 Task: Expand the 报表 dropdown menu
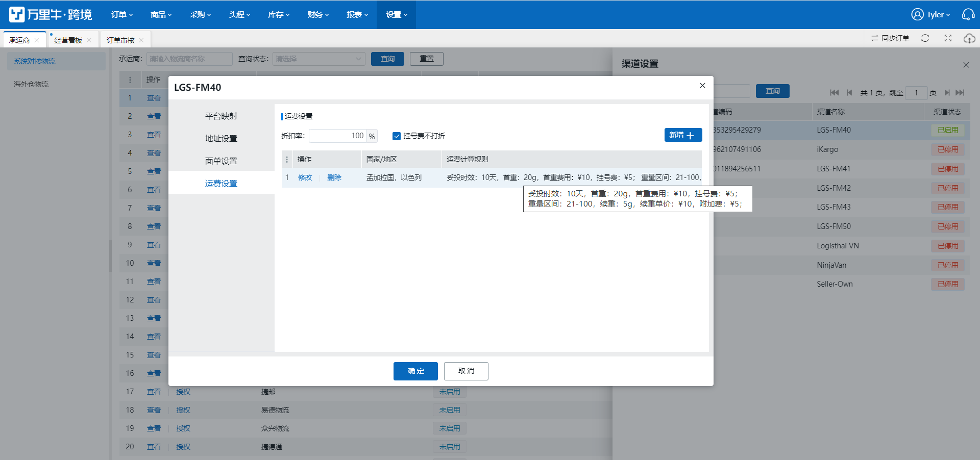pos(357,14)
